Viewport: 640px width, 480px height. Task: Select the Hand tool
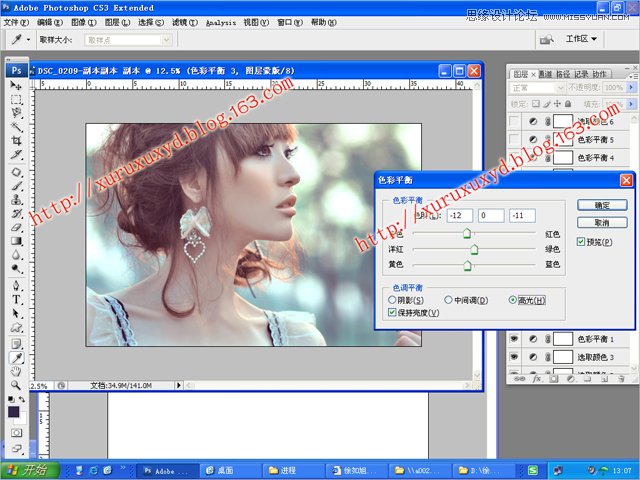click(17, 370)
